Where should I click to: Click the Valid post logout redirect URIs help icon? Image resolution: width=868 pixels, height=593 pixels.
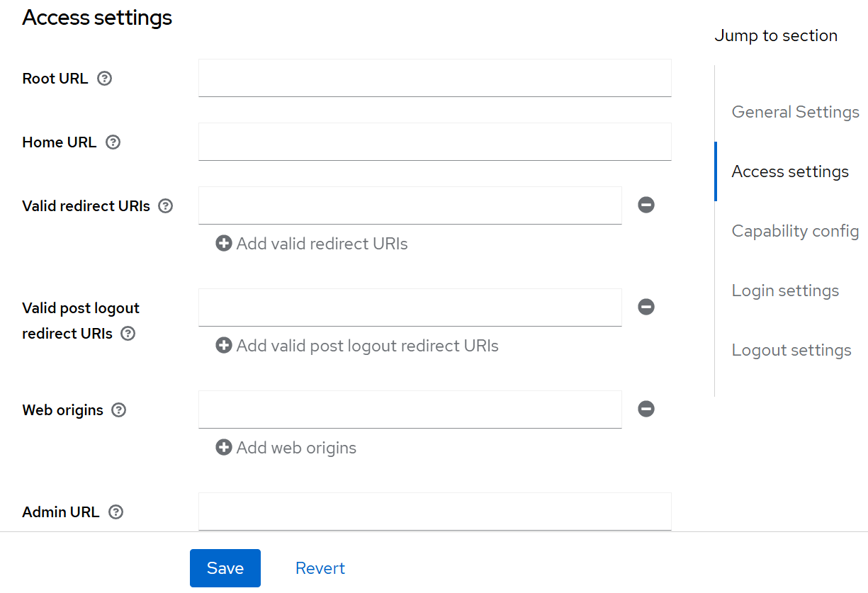tap(128, 334)
